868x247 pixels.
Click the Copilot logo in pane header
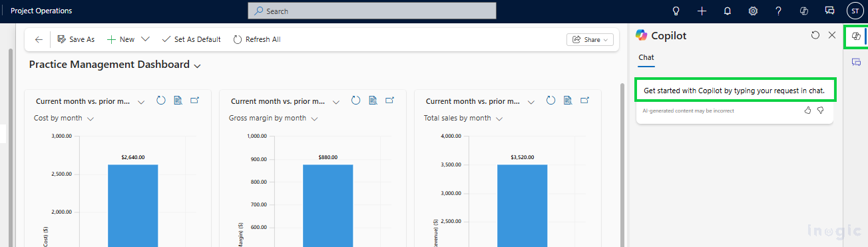click(x=642, y=35)
